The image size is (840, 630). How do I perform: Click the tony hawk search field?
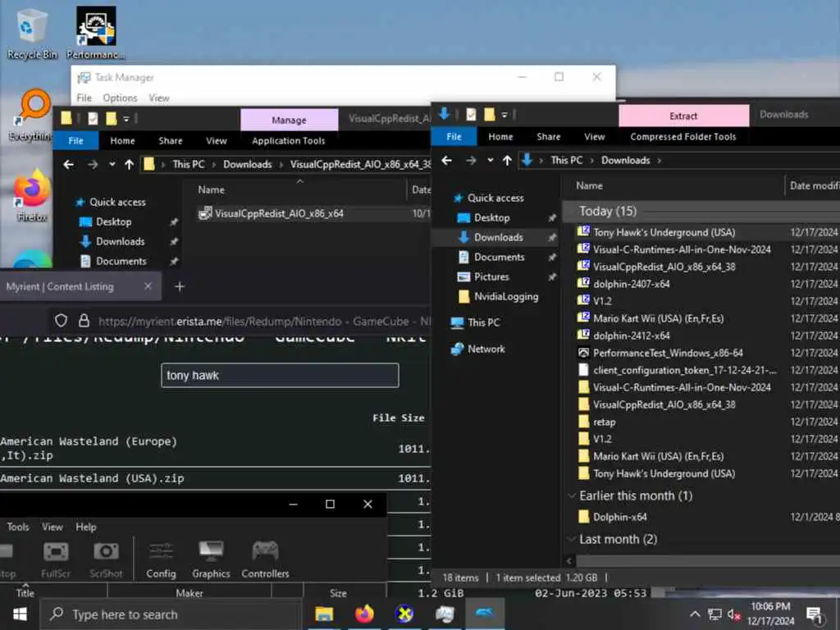[280, 375]
